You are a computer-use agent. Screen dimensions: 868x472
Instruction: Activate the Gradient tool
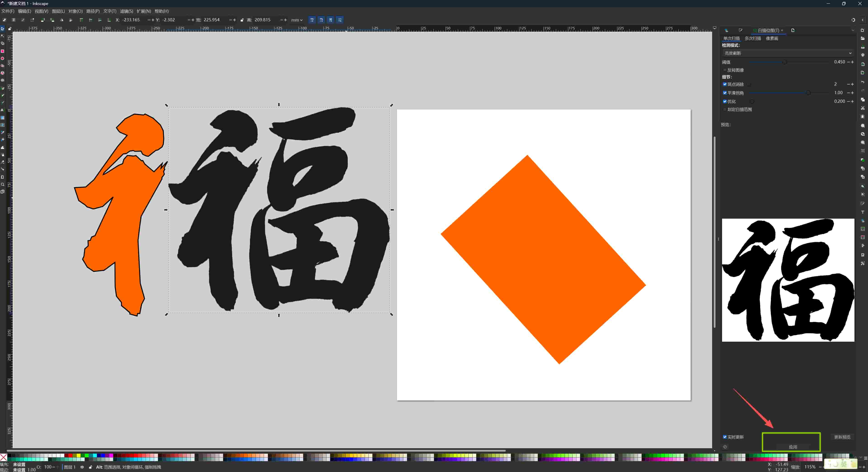3,118
